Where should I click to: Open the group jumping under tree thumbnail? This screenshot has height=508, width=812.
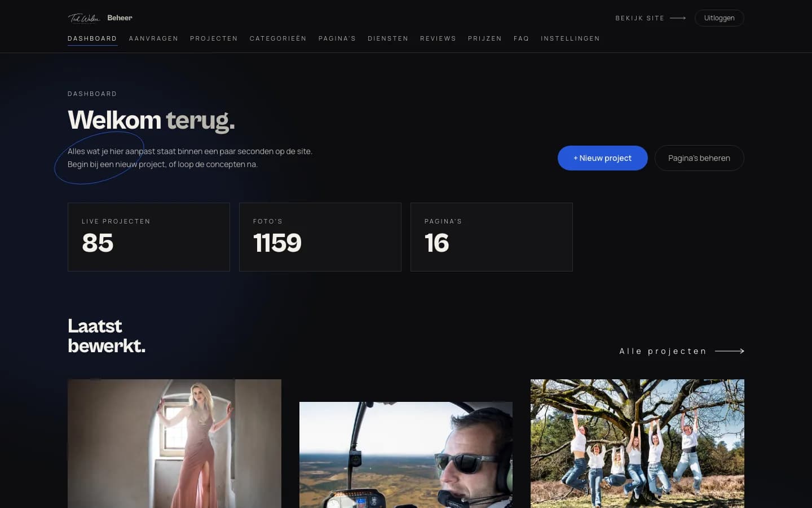coord(637,444)
